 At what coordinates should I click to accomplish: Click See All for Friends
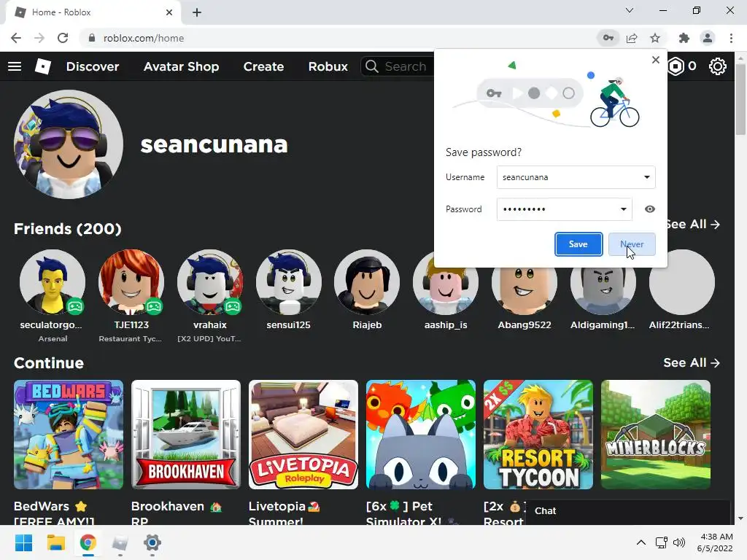(692, 224)
